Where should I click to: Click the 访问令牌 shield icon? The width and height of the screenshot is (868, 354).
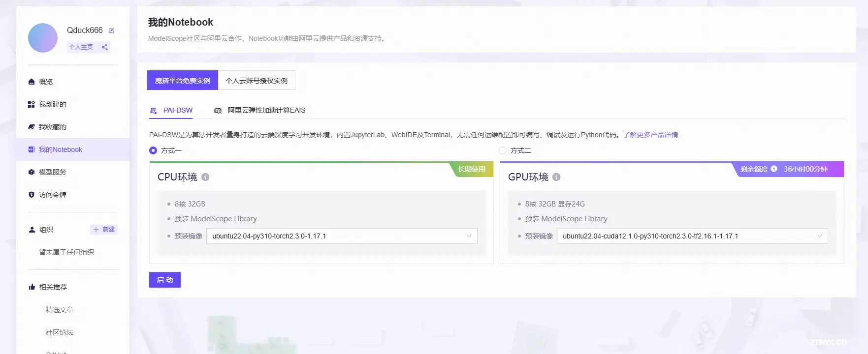[32, 195]
